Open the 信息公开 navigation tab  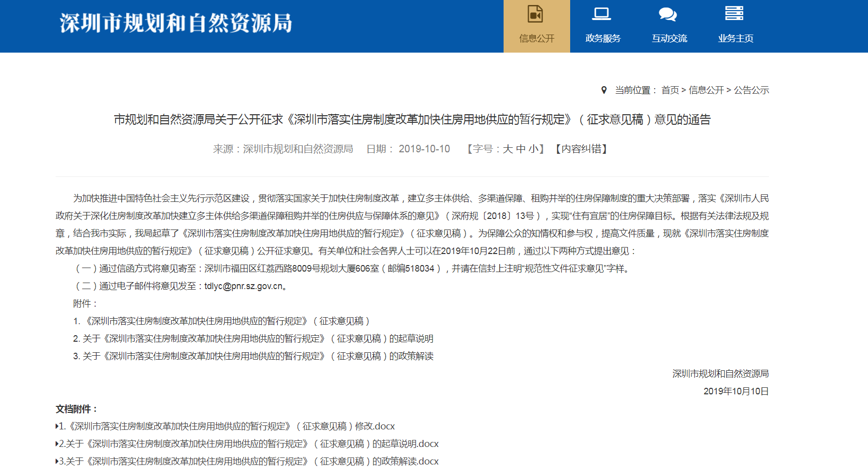point(537,38)
